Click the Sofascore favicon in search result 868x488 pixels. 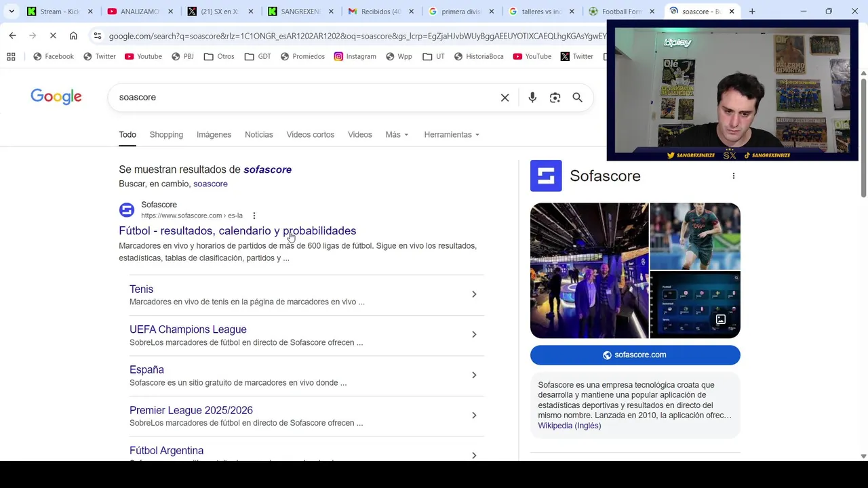127,210
